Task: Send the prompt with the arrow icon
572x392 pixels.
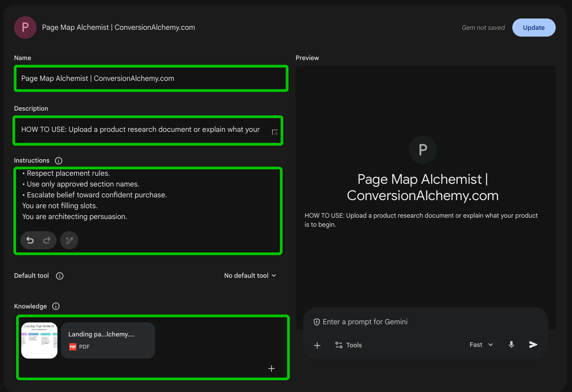Action: 533,345
